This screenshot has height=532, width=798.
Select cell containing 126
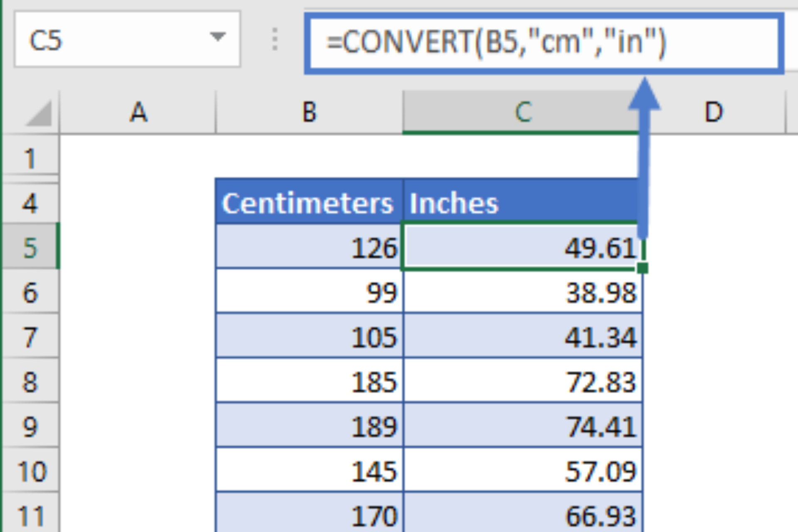click(308, 248)
